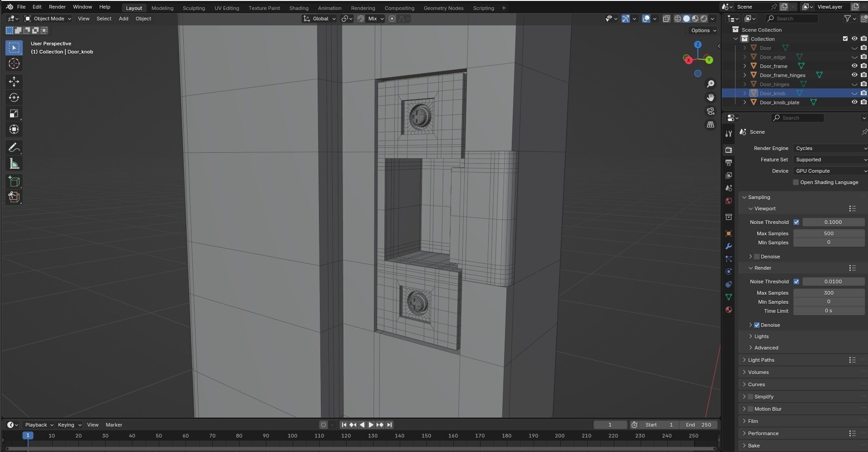
Task: Open the Global orientation dropdown
Action: point(320,19)
